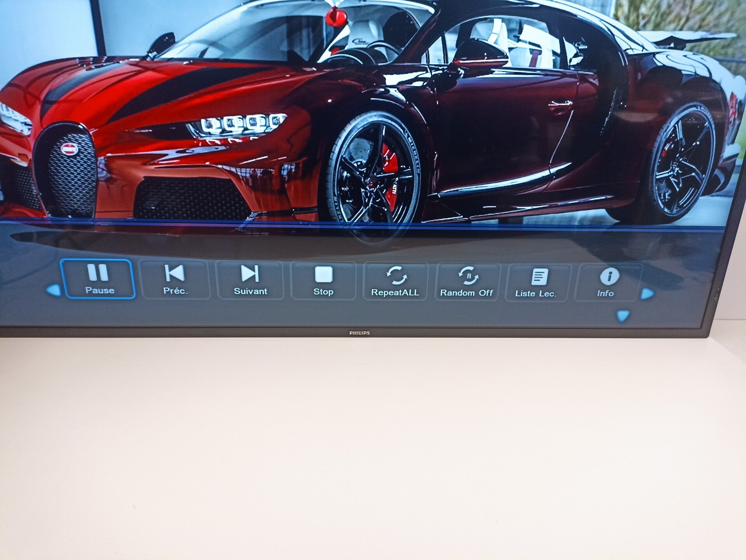Skip to next photo with Suivant
The image size is (746, 560).
point(250,281)
